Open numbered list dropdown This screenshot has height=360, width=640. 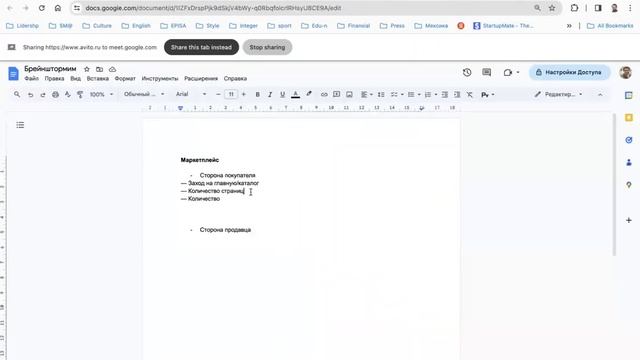click(x=431, y=95)
